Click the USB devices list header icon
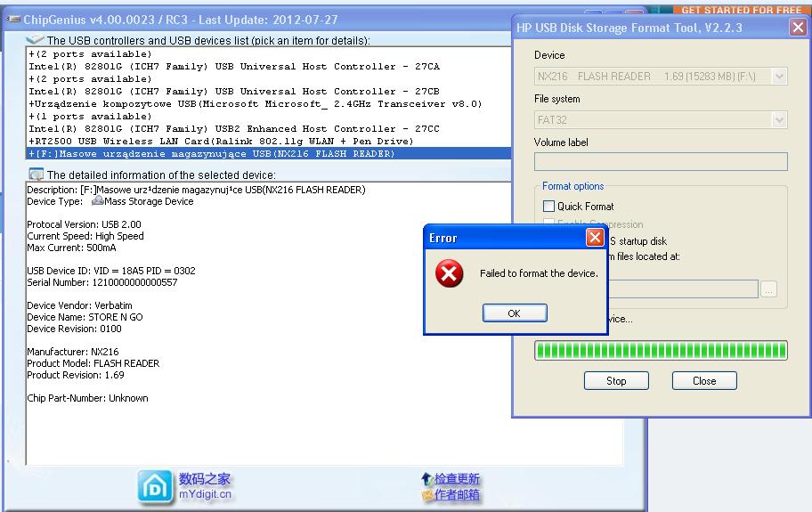Viewport: 812px width, 512px height. pyautogui.click(x=35, y=40)
